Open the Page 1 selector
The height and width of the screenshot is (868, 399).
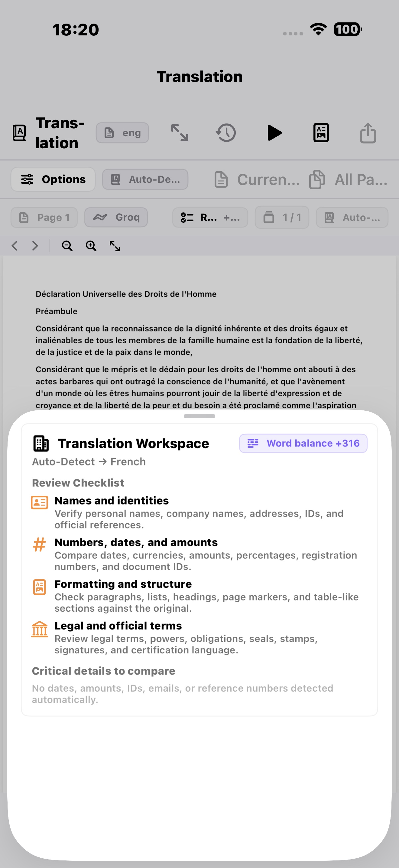(44, 217)
